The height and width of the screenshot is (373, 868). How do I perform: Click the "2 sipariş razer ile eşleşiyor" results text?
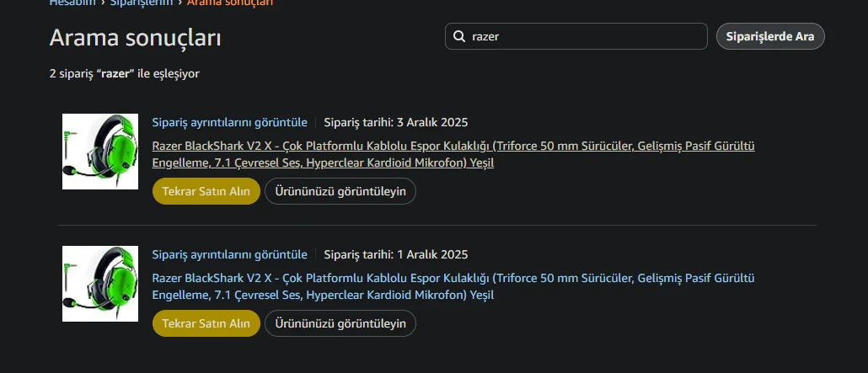pyautogui.click(x=125, y=73)
